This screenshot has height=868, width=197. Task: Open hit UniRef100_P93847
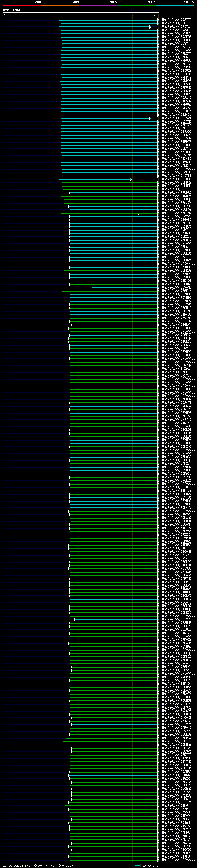click(x=177, y=98)
